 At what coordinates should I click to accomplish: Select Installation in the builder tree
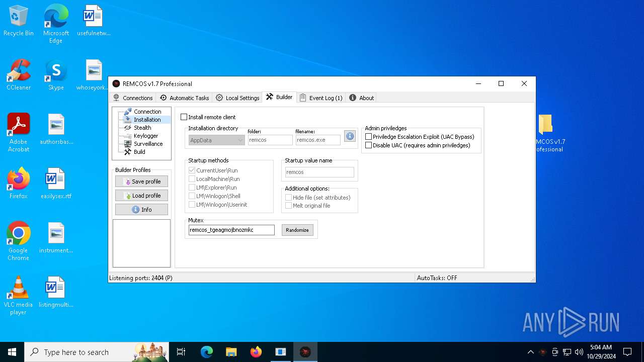147,120
